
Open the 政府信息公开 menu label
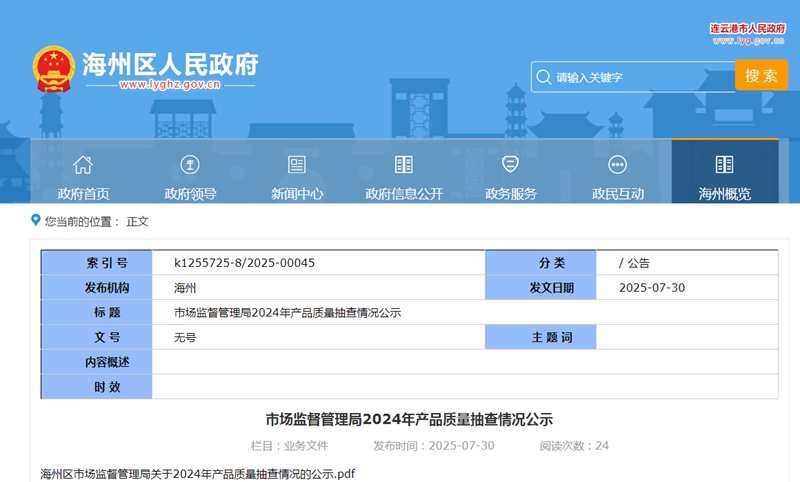point(404,194)
